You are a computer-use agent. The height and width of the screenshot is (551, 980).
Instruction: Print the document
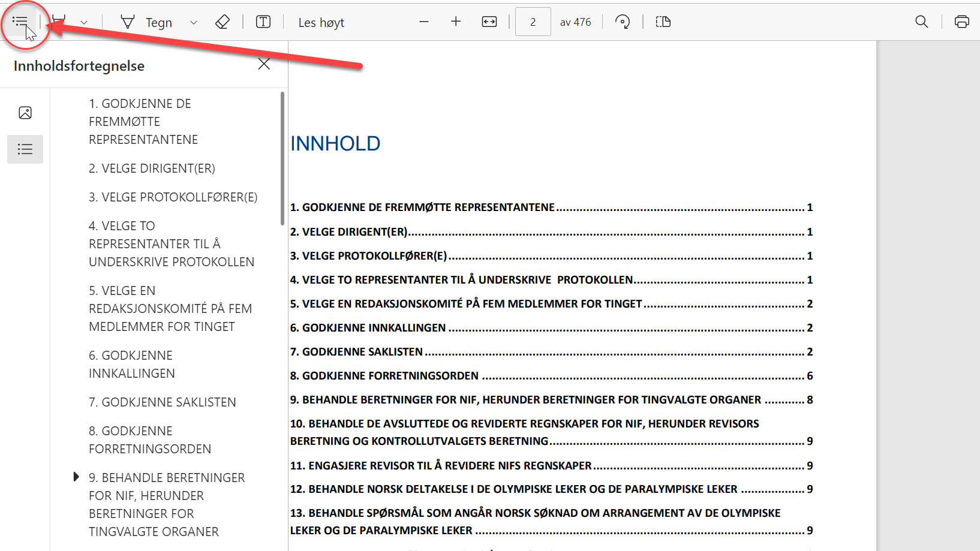click(x=961, y=22)
